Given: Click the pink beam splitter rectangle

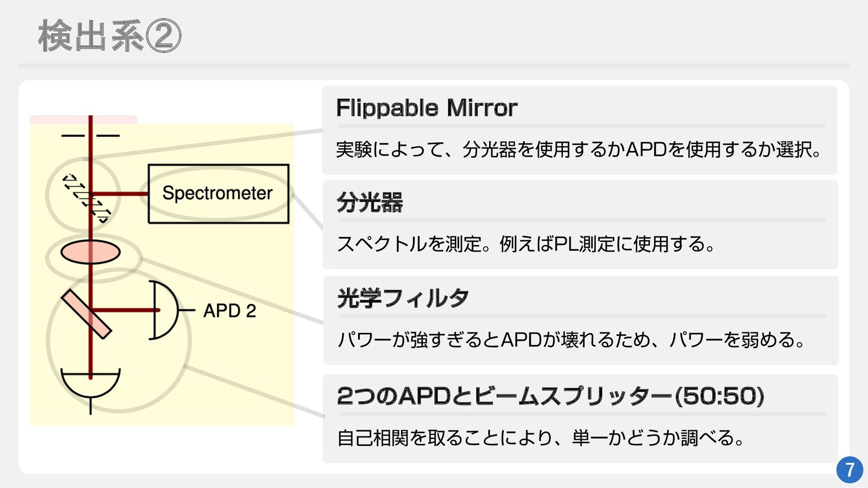Looking at the screenshot, I should tap(86, 314).
